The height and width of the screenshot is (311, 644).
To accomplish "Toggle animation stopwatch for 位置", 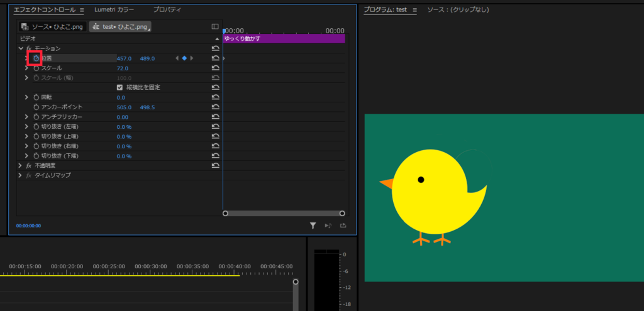I will [x=36, y=58].
